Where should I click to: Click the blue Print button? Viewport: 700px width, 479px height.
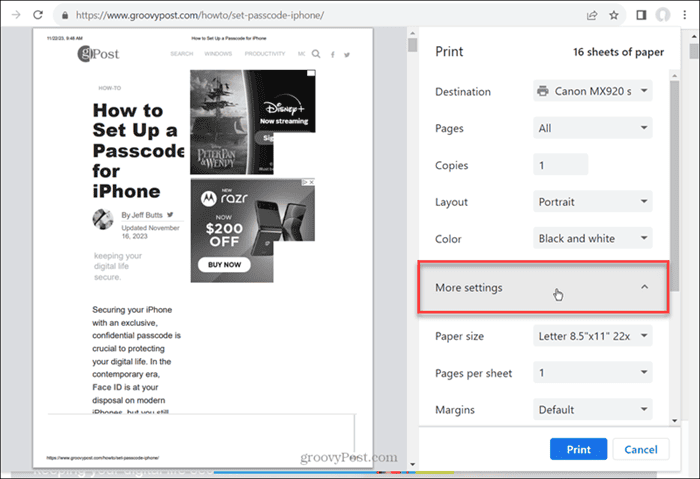point(578,449)
